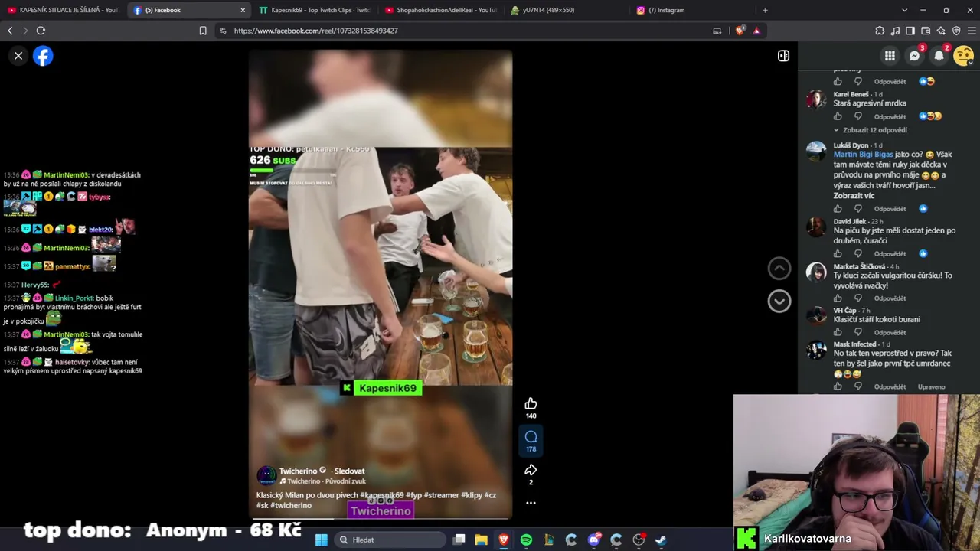
Task: Open the Brave Shields lion icon
Action: point(740,31)
